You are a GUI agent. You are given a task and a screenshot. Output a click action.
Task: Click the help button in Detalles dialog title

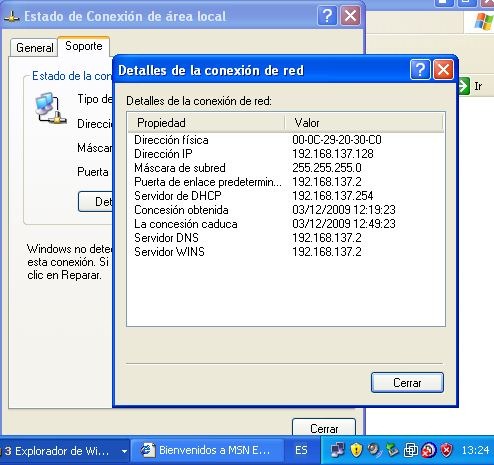click(x=420, y=70)
